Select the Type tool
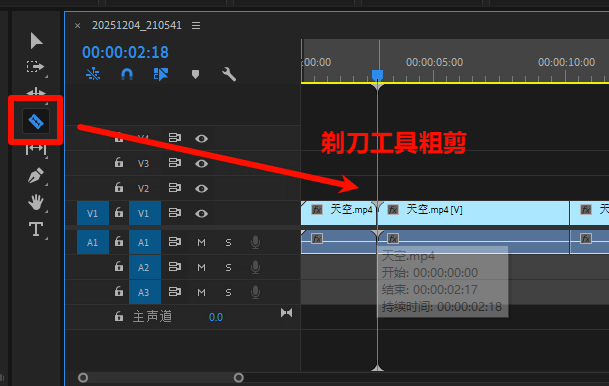This screenshot has width=609, height=386. [36, 229]
